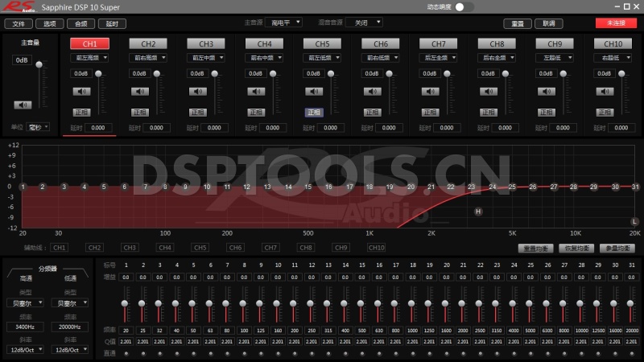Image resolution: width=644 pixels, height=362 pixels.
Task: Click EQ node 1 on the curve
Action: point(23,187)
